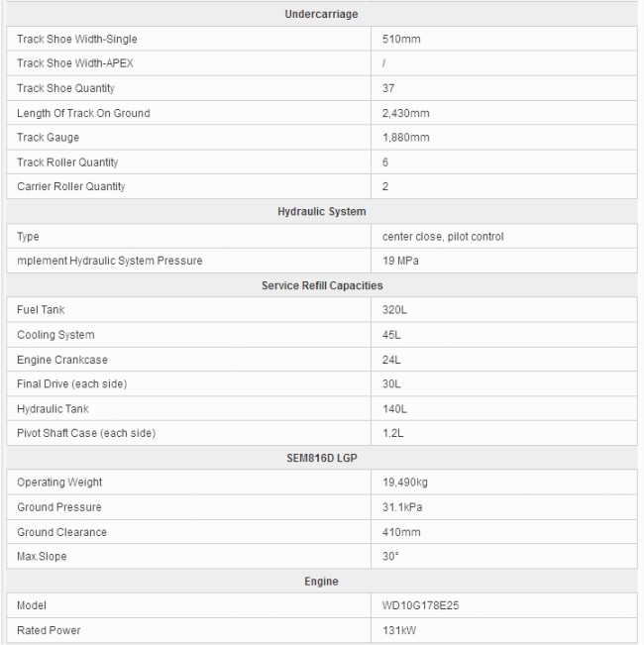Click the Ground Pressure label

tap(59, 507)
